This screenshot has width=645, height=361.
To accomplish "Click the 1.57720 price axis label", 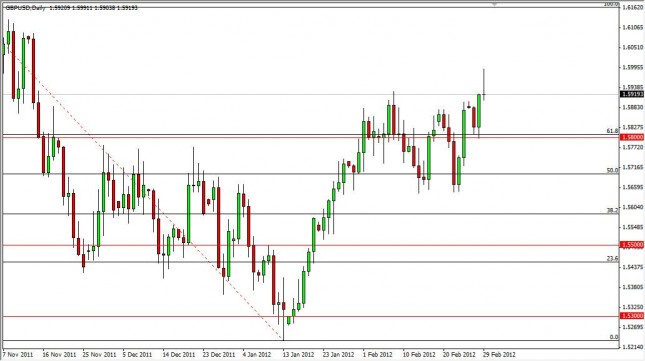I will (633, 147).
